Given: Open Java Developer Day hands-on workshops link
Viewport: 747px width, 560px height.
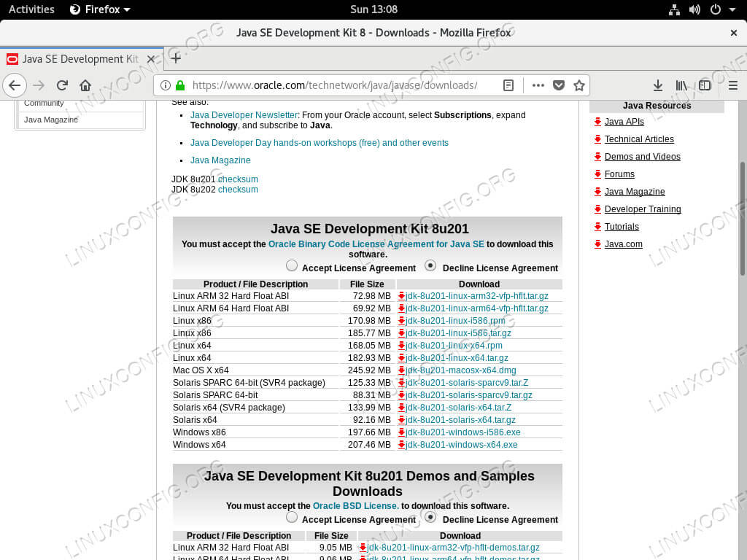Looking at the screenshot, I should point(320,143).
